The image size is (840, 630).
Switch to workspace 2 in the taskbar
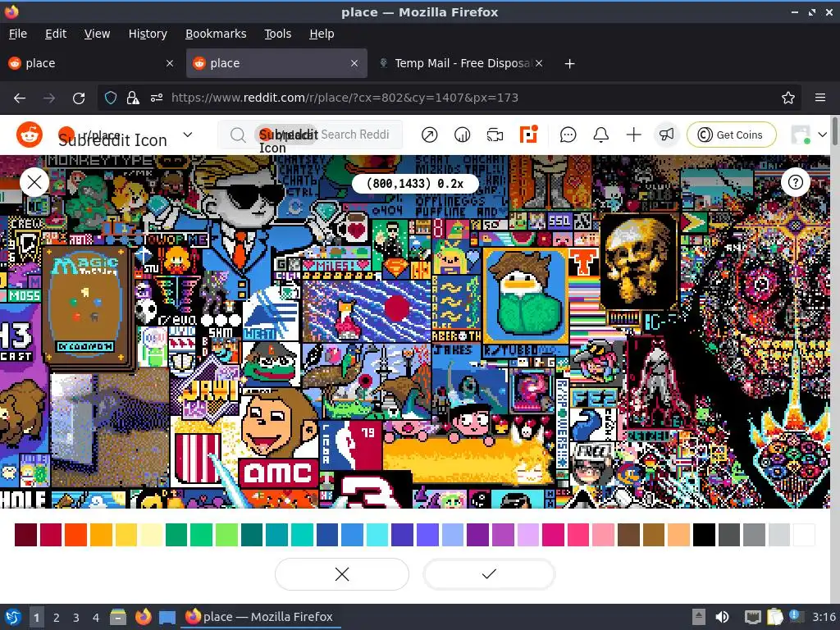click(x=57, y=618)
